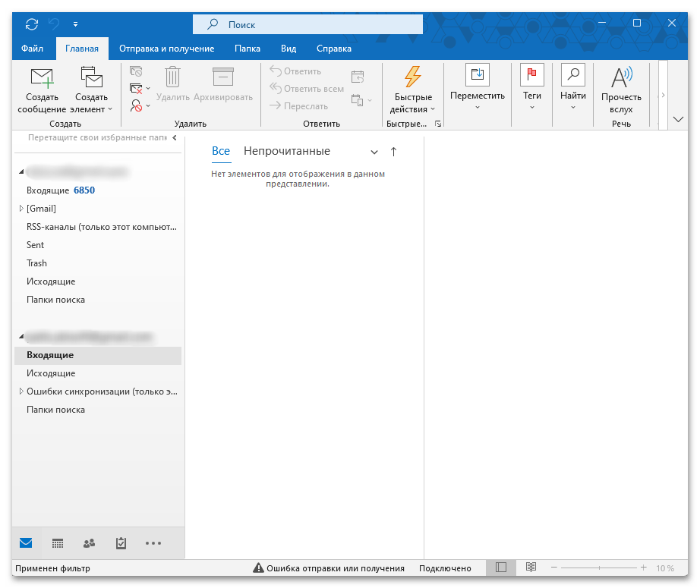Viewport: 700px width, 588px height.
Task: Open the People view icon
Action: [89, 543]
